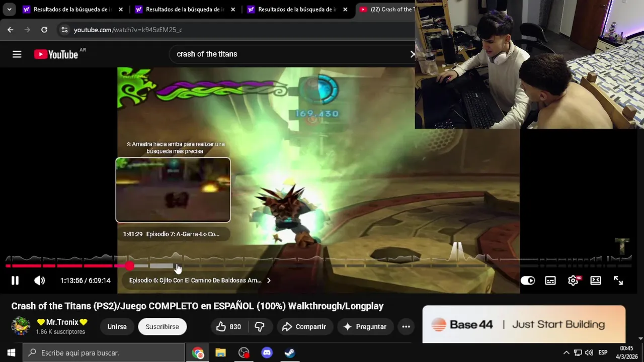The height and width of the screenshot is (362, 644).
Task: Mute the video volume
Action: point(39,281)
